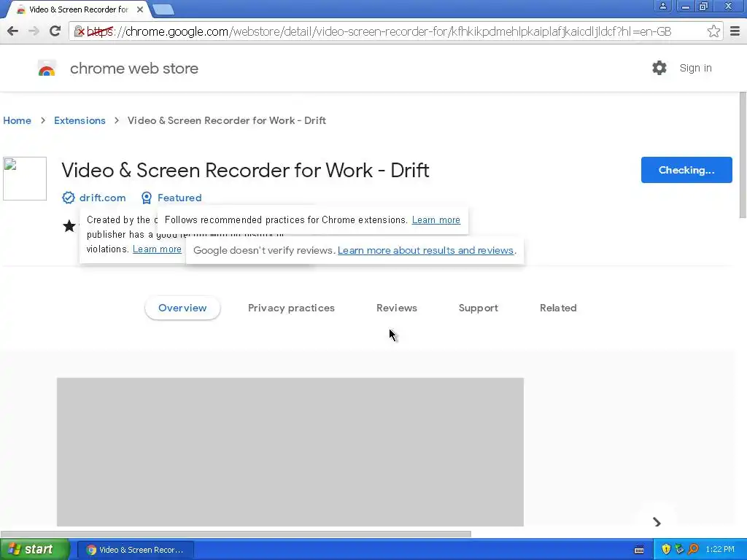Open Web Store settings gear
747x560 pixels.
click(x=659, y=68)
